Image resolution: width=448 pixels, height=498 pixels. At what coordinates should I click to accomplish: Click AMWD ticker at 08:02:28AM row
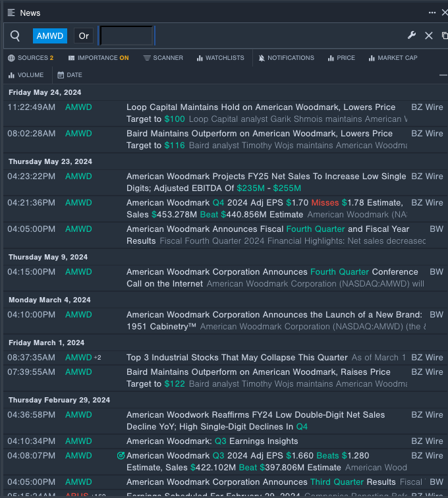pos(78,133)
